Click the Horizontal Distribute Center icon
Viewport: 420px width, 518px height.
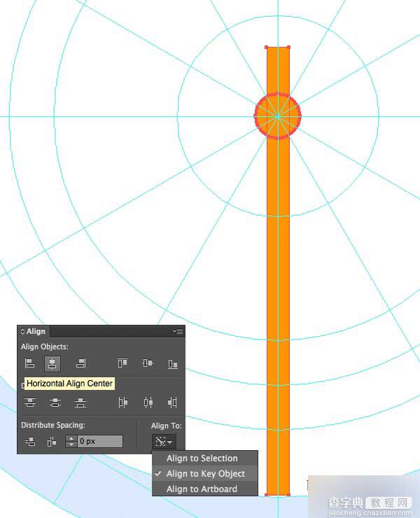pos(148,402)
